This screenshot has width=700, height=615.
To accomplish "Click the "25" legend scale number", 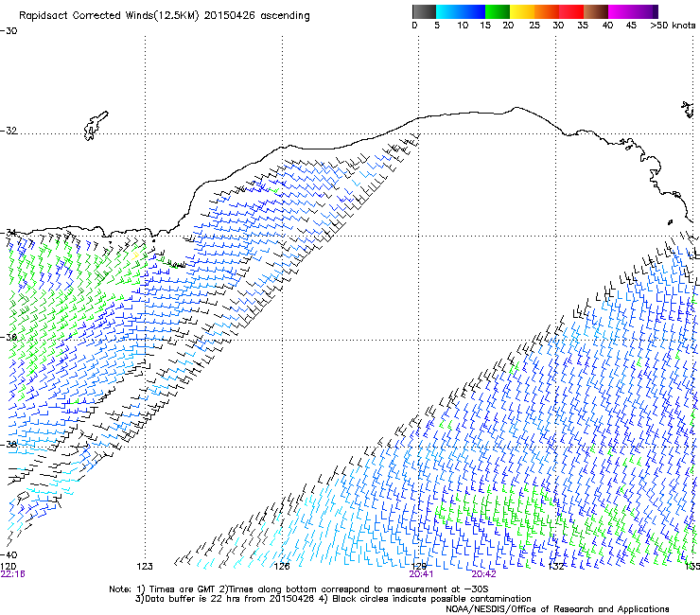I will coord(534,26).
